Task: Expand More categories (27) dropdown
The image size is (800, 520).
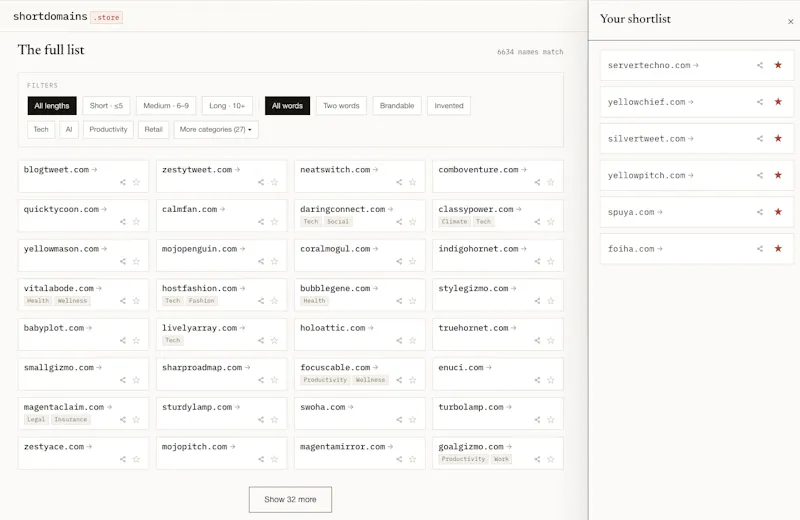Action: 216,130
